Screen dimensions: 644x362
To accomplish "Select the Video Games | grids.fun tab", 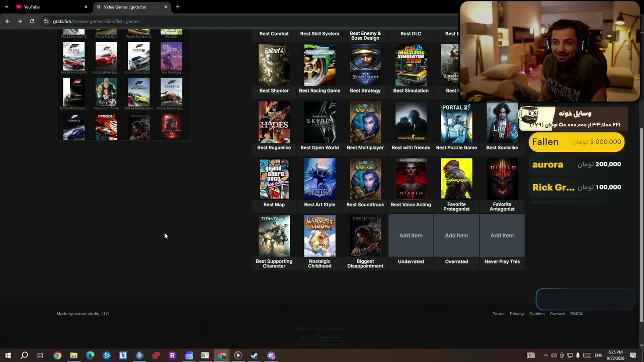I will click(x=132, y=7).
